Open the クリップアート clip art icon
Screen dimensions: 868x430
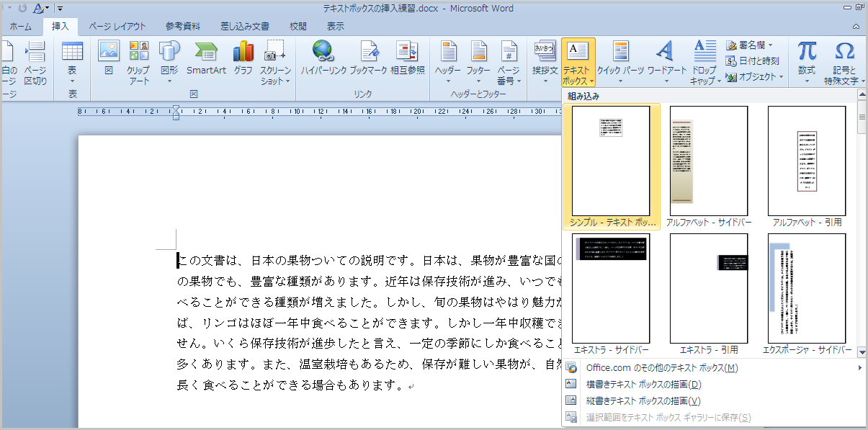138,53
